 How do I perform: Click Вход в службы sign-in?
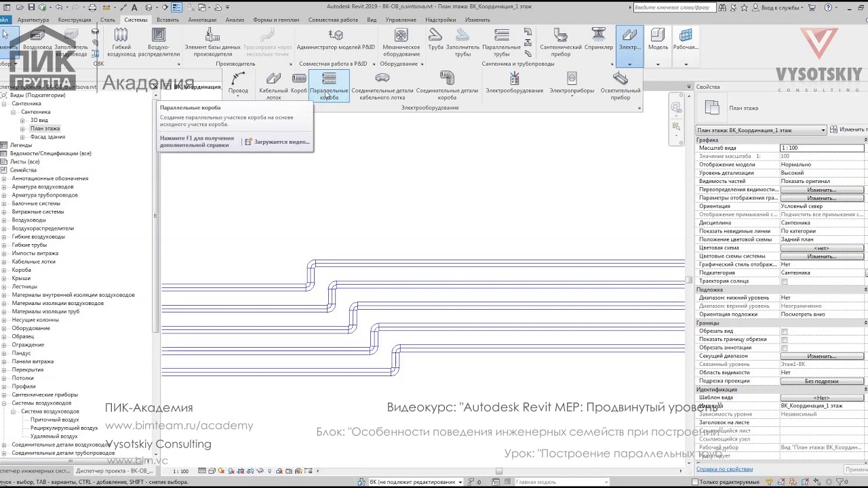click(779, 7)
